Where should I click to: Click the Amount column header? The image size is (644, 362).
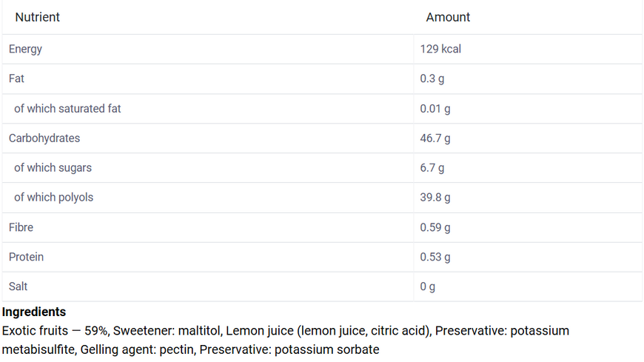[448, 17]
